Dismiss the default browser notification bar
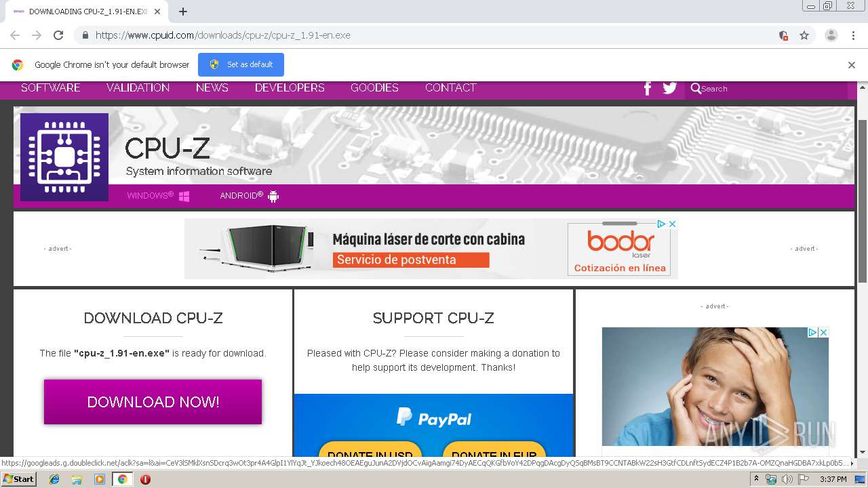The height and width of the screenshot is (488, 868). coord(851,65)
